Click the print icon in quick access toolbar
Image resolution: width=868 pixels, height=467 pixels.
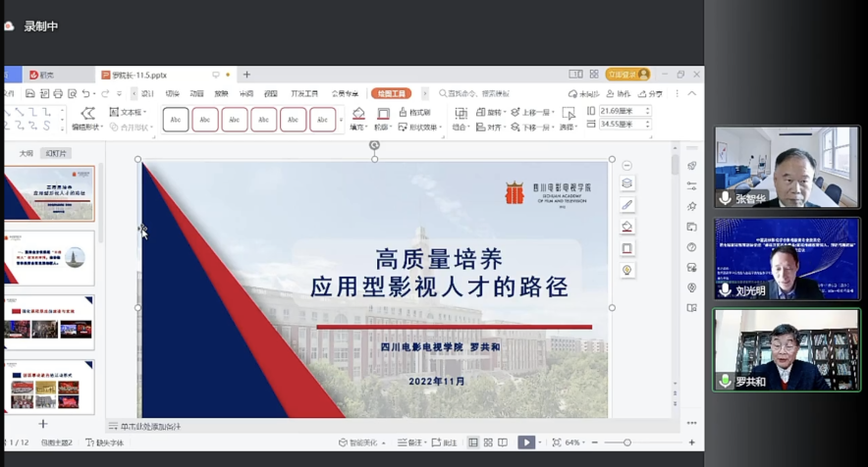(59, 94)
